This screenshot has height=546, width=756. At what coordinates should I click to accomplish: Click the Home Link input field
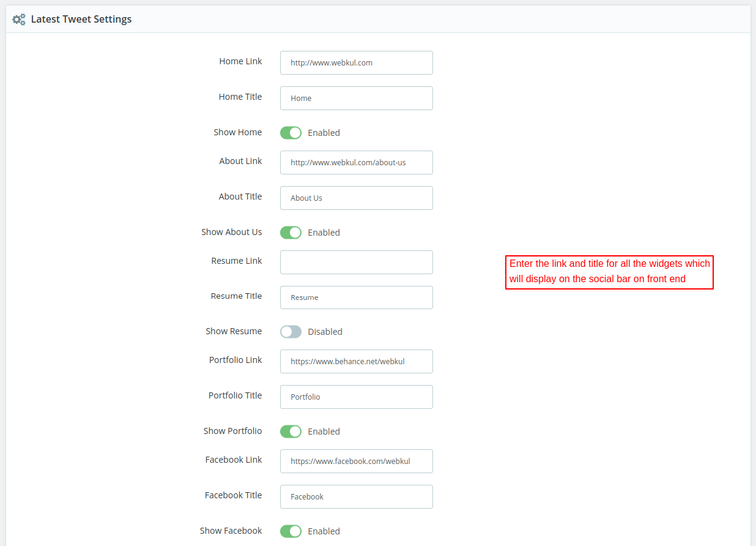pyautogui.click(x=357, y=62)
